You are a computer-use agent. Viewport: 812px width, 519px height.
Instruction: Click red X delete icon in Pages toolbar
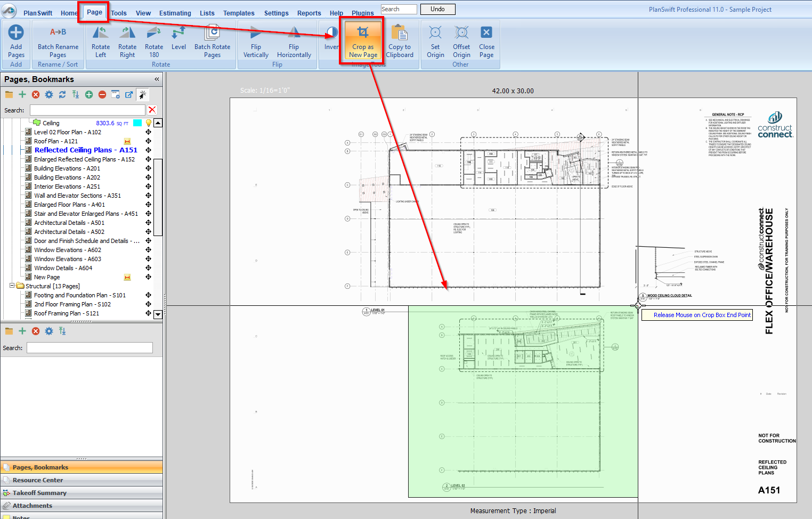(x=36, y=94)
